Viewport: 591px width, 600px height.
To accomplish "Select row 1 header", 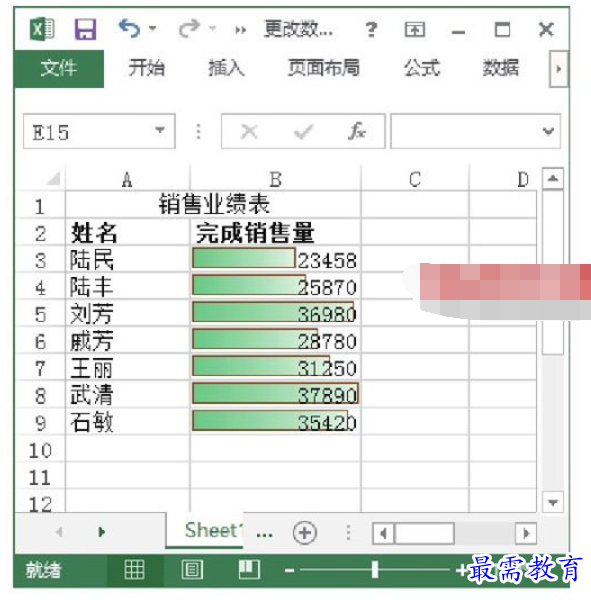I will [x=40, y=206].
